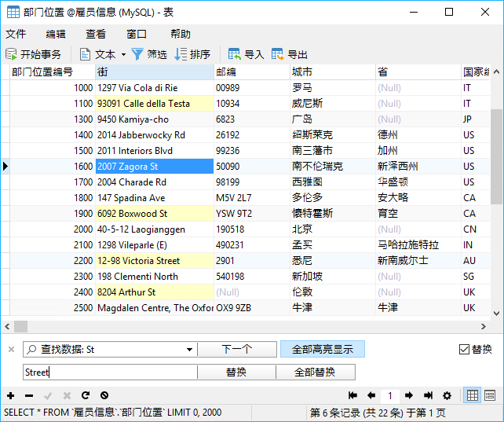504x422 pixels.
Task: Click department number cell 2500
Action: pyautogui.click(x=53, y=308)
